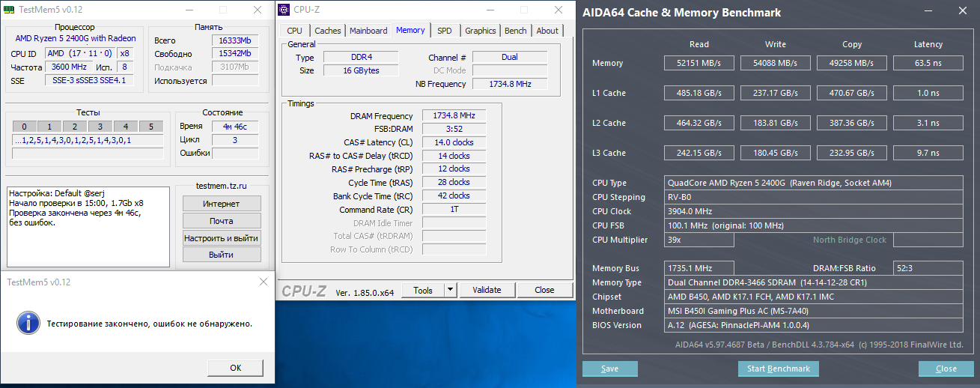Image resolution: width=980 pixels, height=388 pixels.
Task: Click the Memory Type DDR4-3466 field
Action: [x=814, y=282]
